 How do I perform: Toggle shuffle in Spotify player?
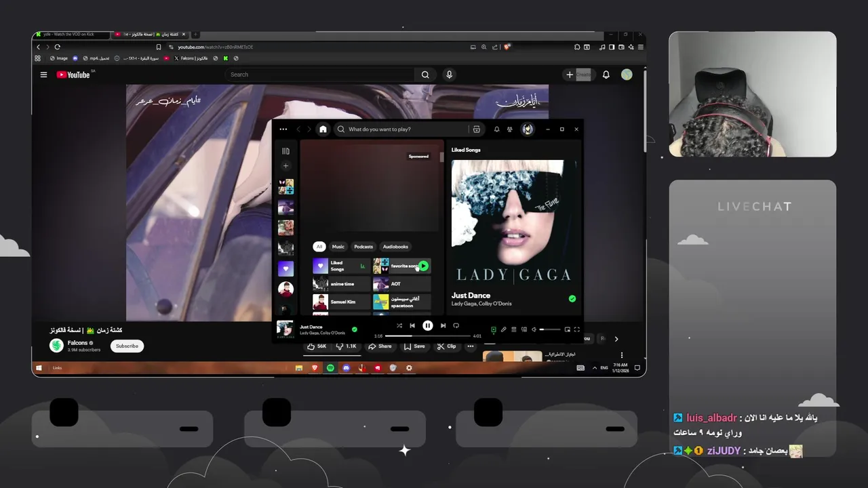(x=399, y=326)
